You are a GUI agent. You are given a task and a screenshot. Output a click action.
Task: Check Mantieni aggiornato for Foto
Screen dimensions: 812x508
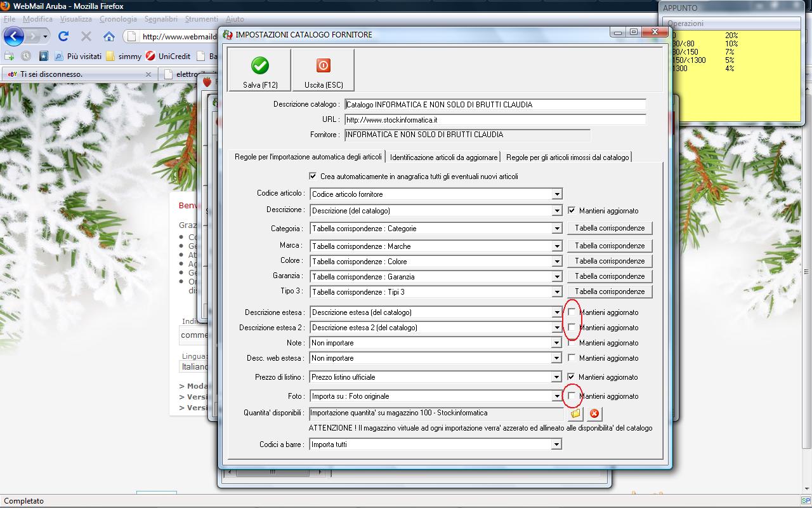(572, 396)
